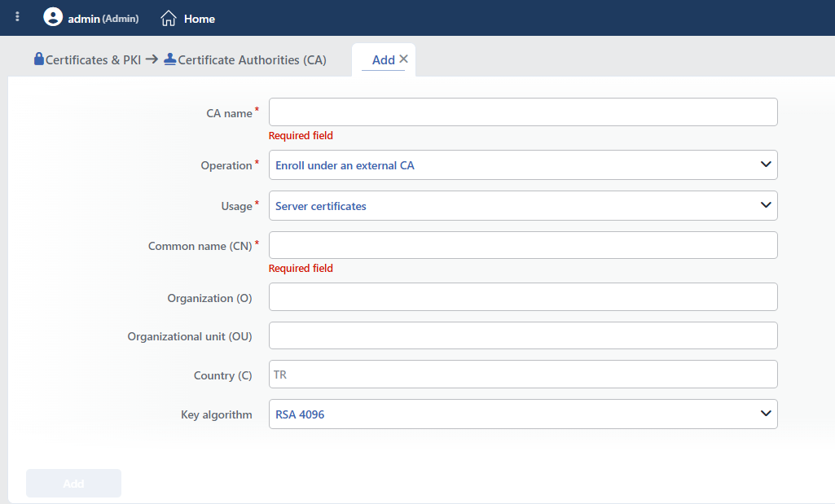The image size is (835, 504).
Task: Click the Key algorithm label
Action: click(x=216, y=414)
